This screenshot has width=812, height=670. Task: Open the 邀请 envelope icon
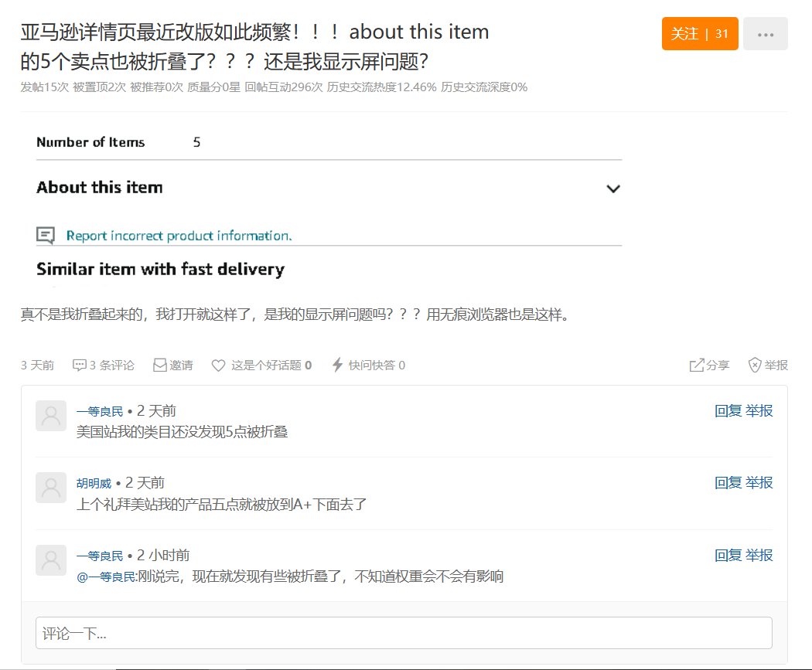160,365
